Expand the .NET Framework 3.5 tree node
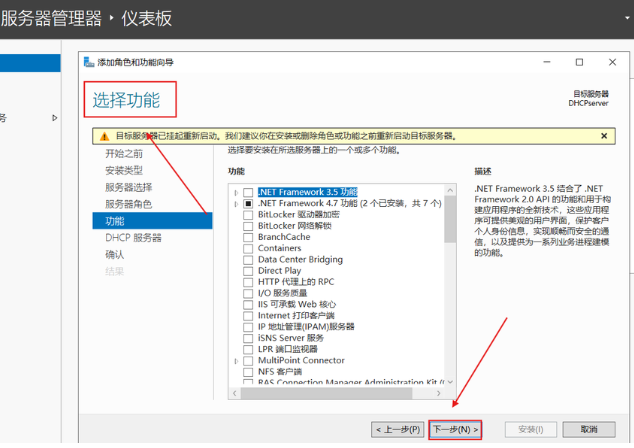 coord(236,191)
